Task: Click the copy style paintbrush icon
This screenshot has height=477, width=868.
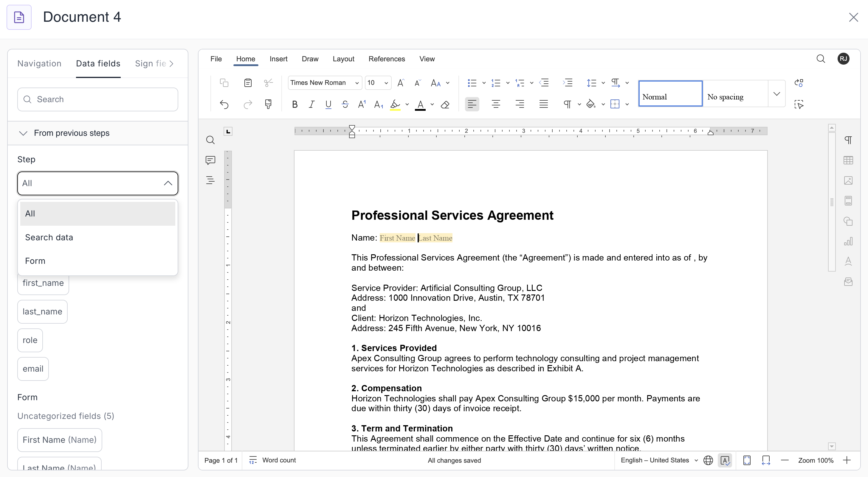Action: 268,104
